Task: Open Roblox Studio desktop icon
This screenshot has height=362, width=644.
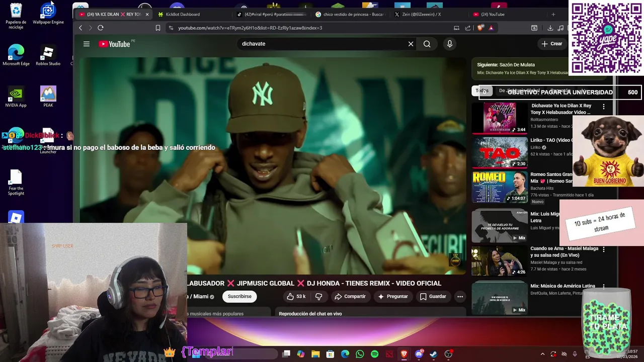Action: 48,55
